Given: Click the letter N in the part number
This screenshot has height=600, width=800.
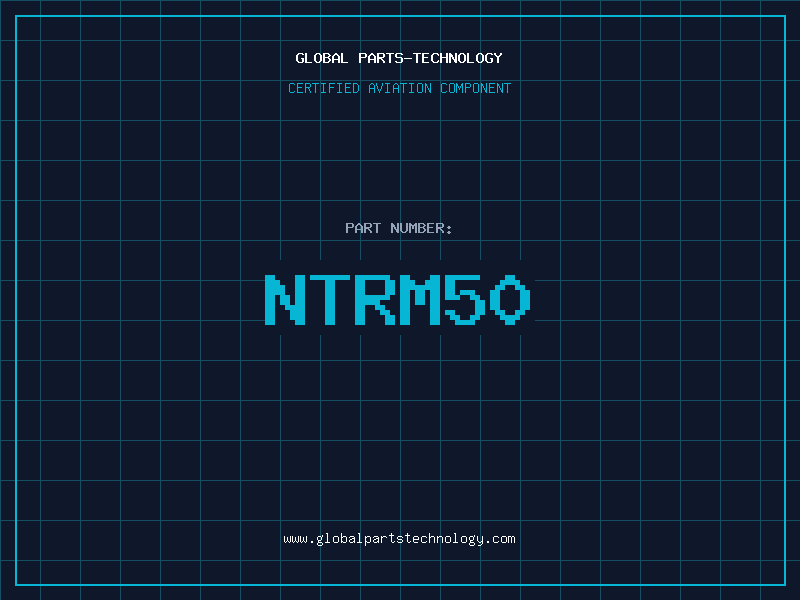Looking at the screenshot, I should click(285, 300).
